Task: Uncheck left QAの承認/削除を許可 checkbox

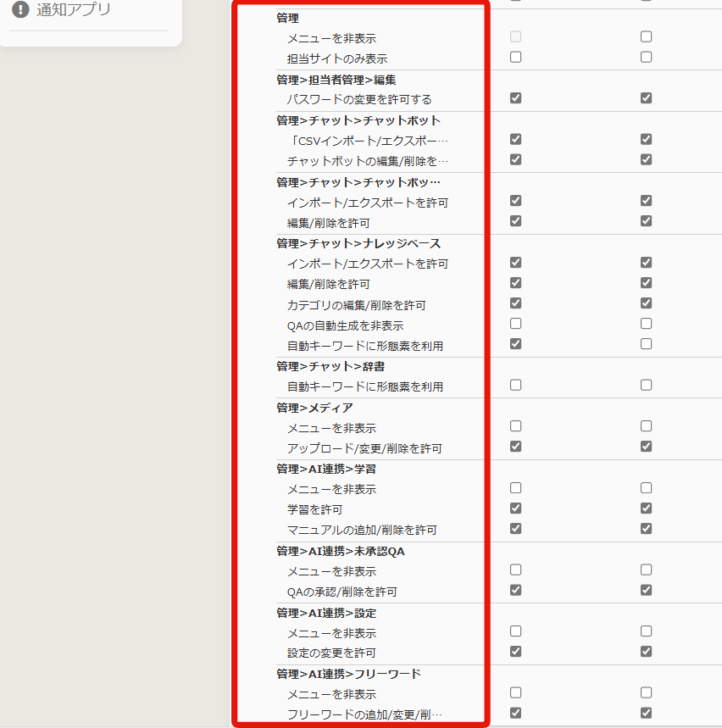Action: point(515,590)
